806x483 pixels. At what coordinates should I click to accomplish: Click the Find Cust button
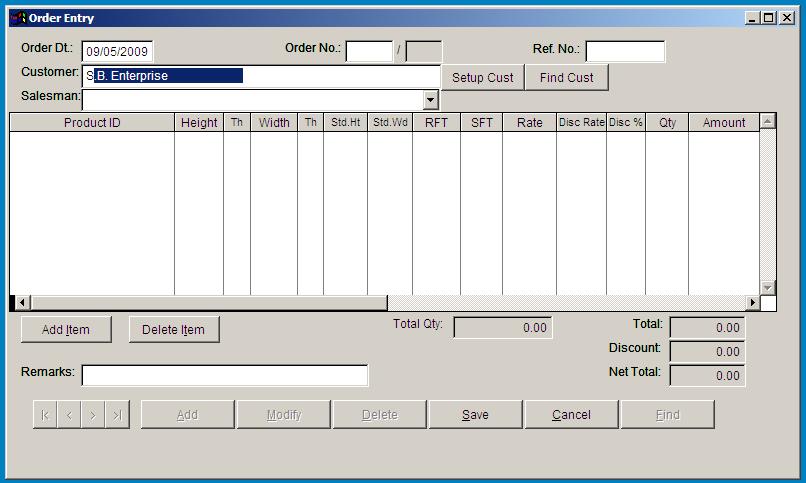pyautogui.click(x=567, y=77)
